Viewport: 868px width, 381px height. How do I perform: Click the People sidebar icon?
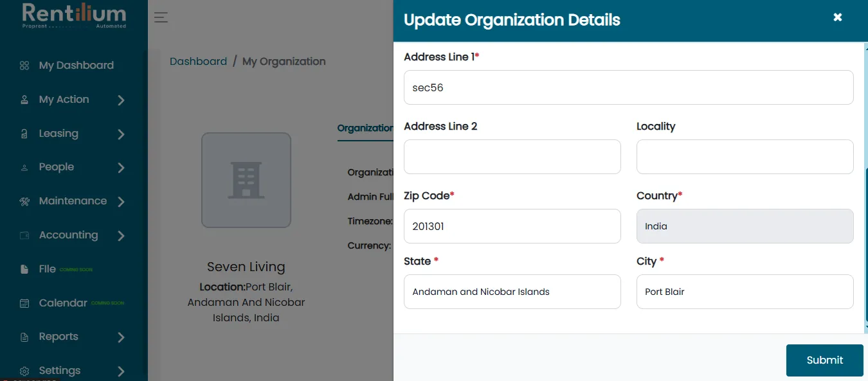(24, 168)
